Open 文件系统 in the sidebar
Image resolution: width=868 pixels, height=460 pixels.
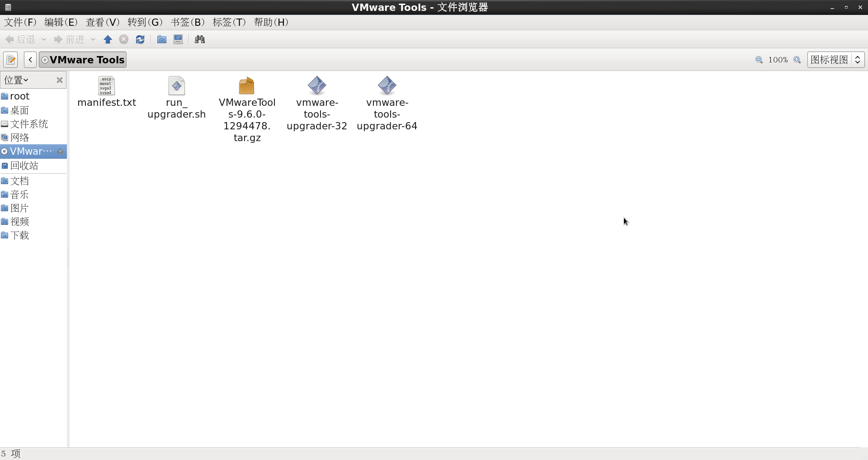tap(33, 124)
